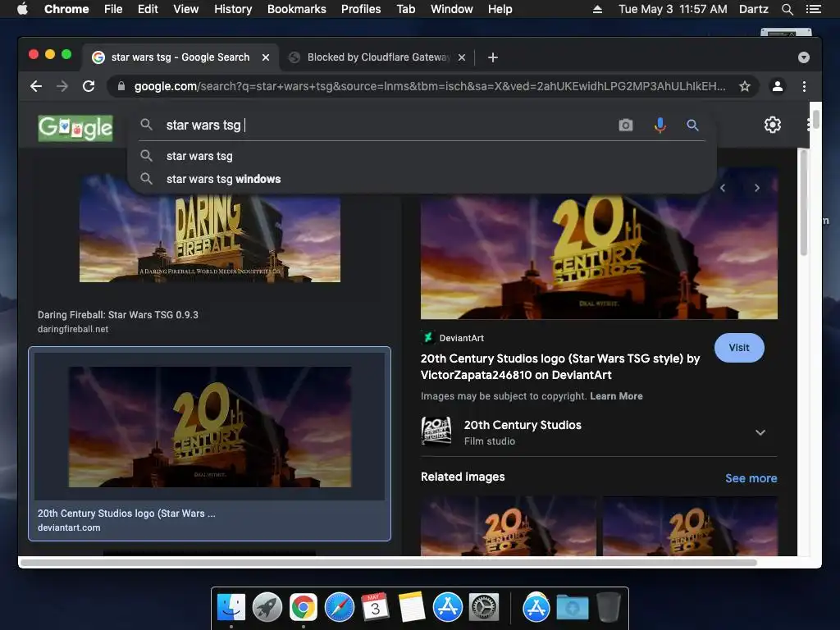Open the second related 20th Century Fox image
The image size is (840, 630).
[x=691, y=526]
